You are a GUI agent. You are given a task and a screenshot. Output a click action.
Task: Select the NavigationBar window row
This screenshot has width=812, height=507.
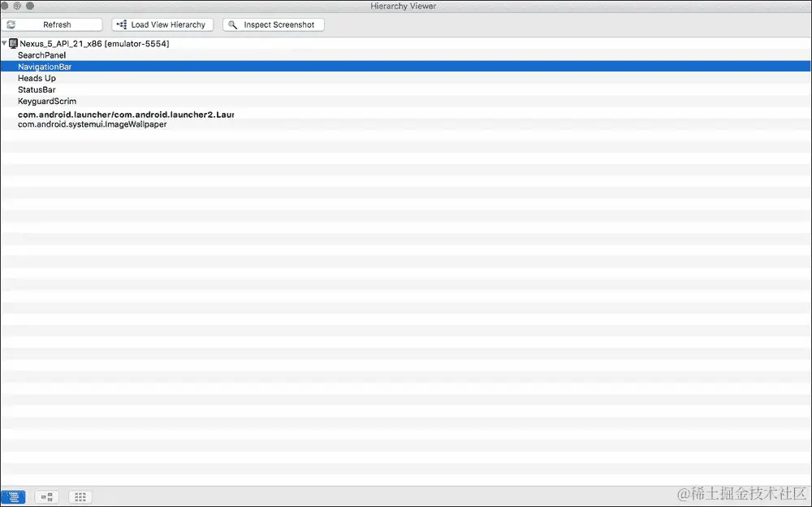405,67
